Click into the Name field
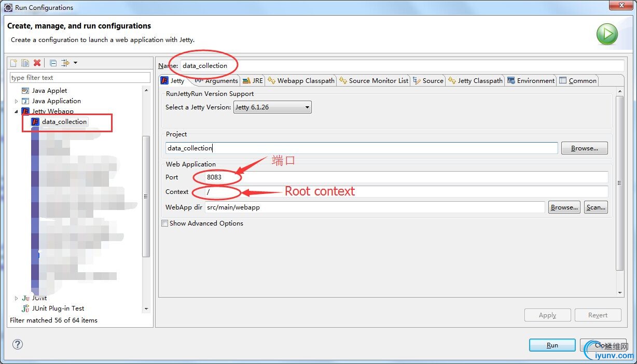 402,66
